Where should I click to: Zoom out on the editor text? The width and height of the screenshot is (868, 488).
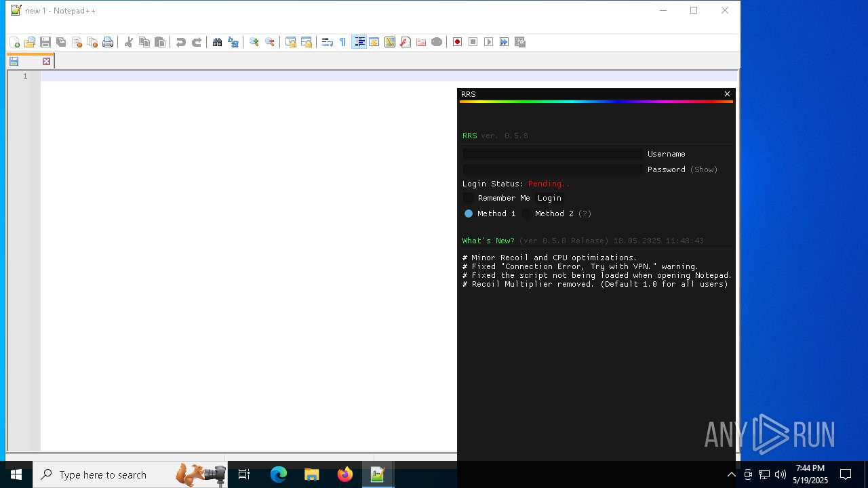pyautogui.click(x=270, y=42)
